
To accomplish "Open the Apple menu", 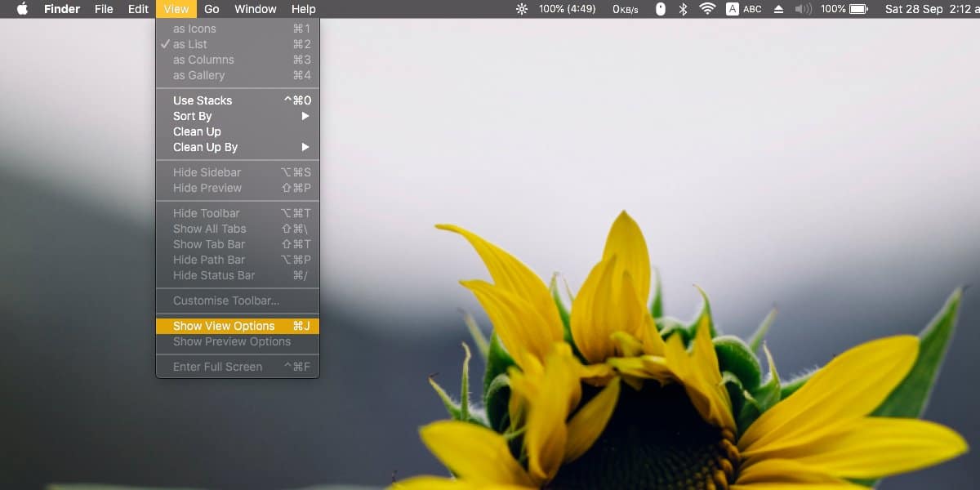I will pos(21,9).
